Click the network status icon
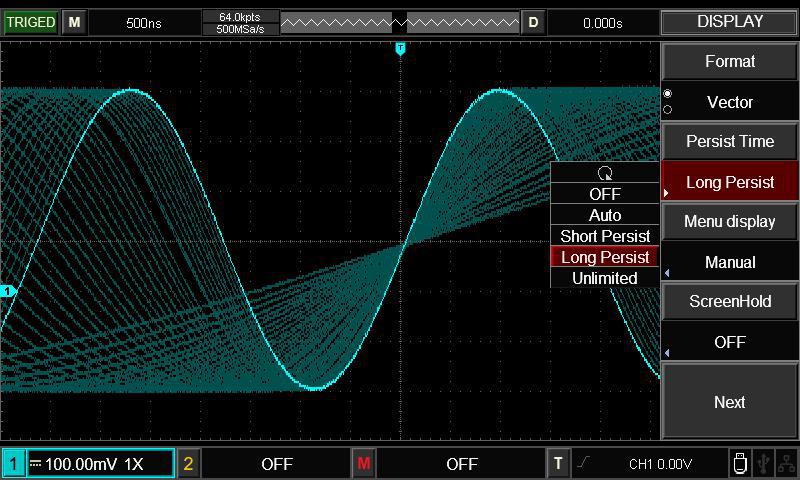Image resolution: width=800 pixels, height=480 pixels. [786, 463]
